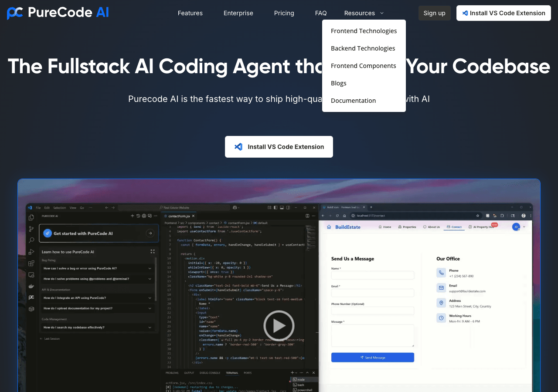The image size is (558, 392).
Task: Choose Backend Technologies from Resources menu
Action: (364, 48)
